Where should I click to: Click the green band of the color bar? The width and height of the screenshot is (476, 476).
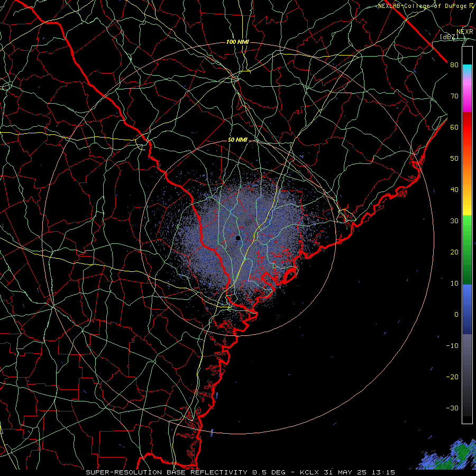467,250
